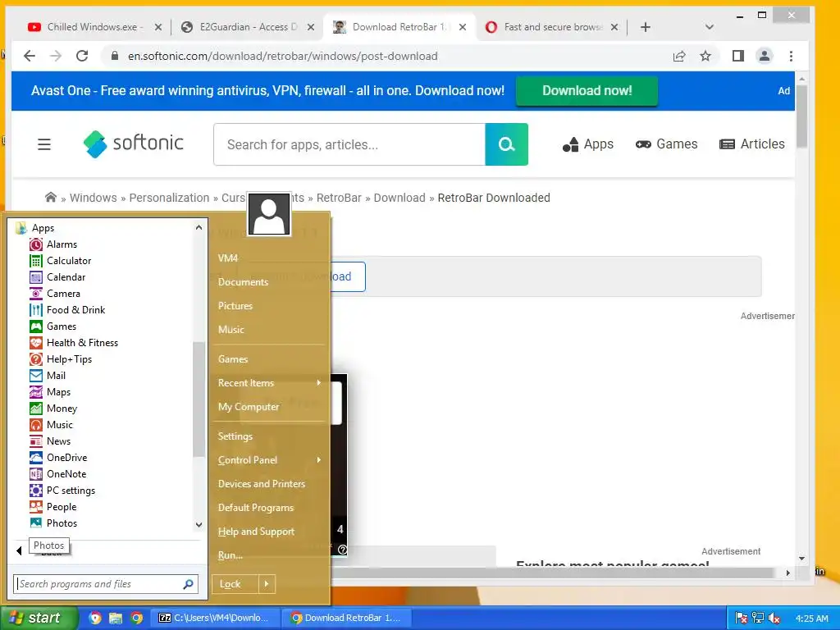Click the Start button

[39, 618]
